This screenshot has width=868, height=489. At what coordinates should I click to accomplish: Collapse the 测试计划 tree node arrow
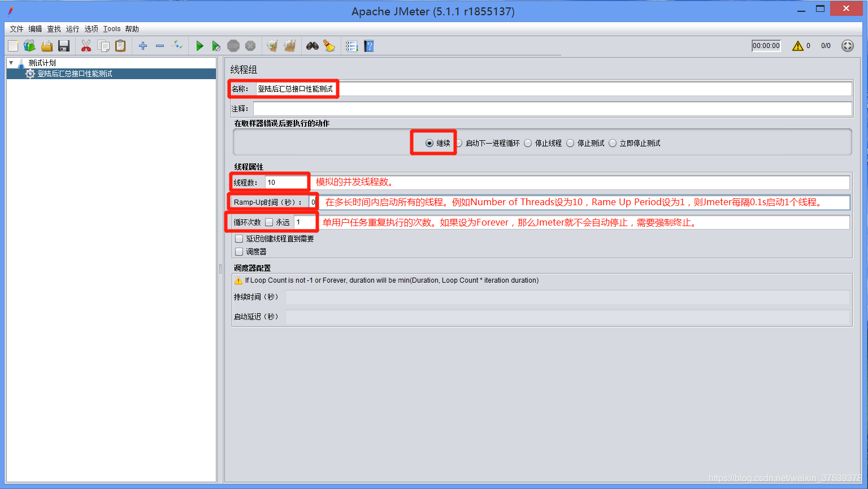tap(11, 63)
